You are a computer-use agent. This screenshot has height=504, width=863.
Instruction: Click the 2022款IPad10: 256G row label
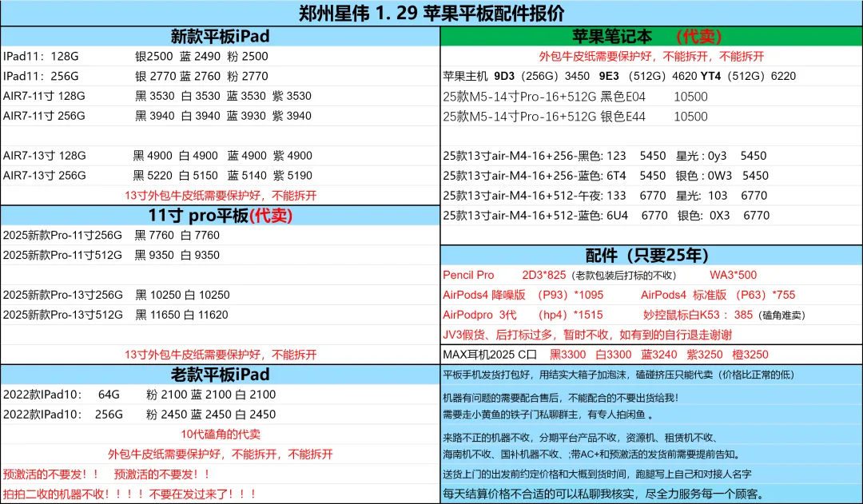coord(63,415)
